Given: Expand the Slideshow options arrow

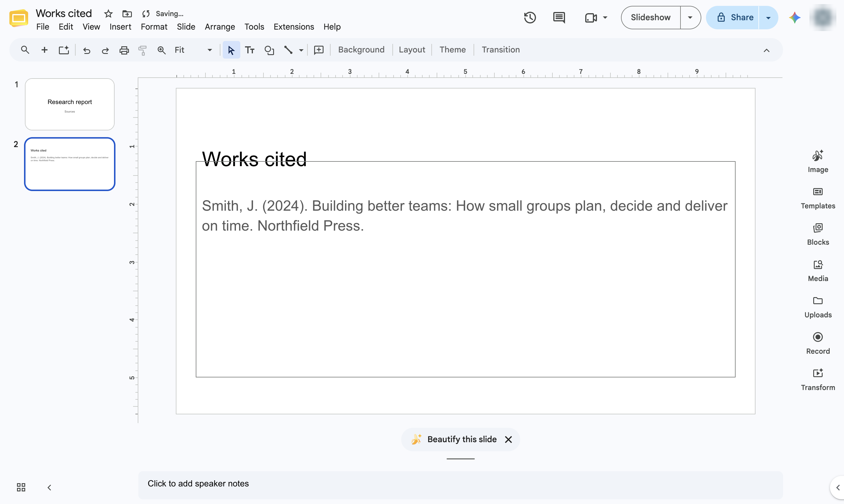Looking at the screenshot, I should pos(690,17).
